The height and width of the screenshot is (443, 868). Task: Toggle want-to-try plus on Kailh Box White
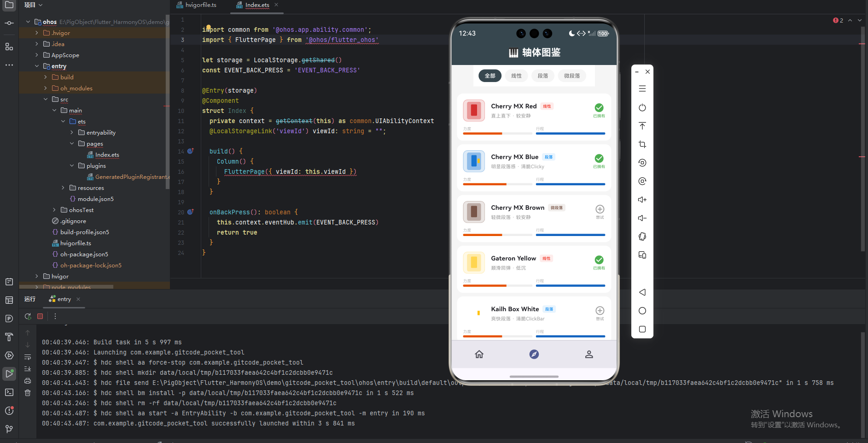(600, 311)
